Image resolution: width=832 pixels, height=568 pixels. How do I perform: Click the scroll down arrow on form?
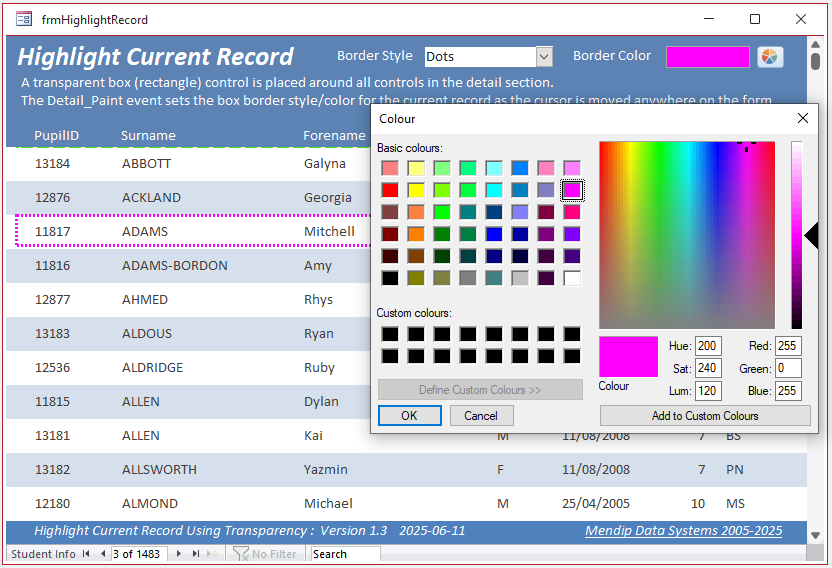coord(816,536)
